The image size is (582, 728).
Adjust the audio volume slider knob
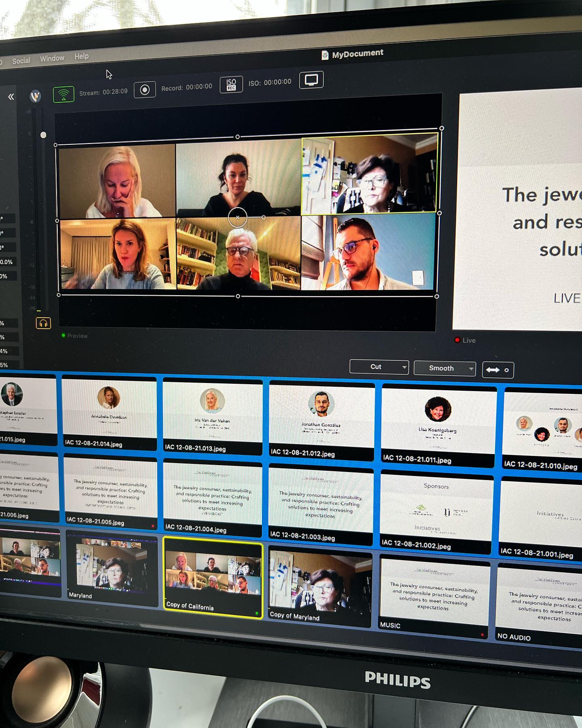click(43, 135)
